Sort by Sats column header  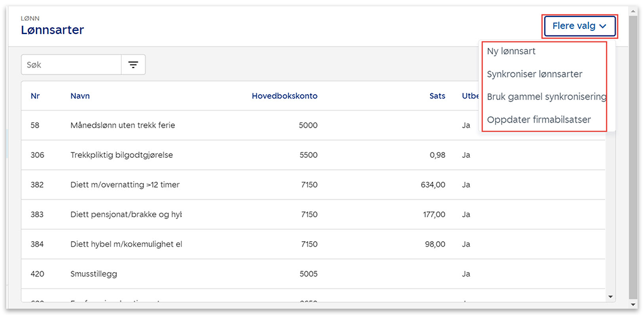click(437, 96)
